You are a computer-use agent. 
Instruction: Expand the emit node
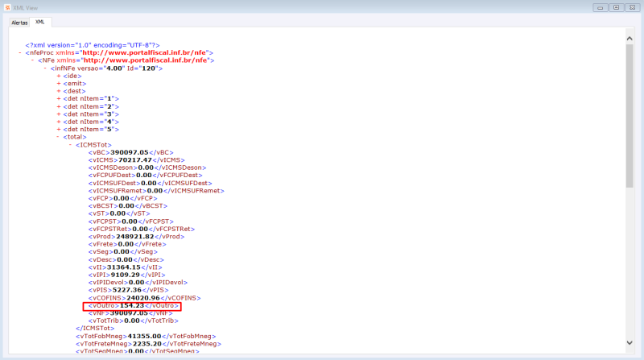[x=59, y=84]
